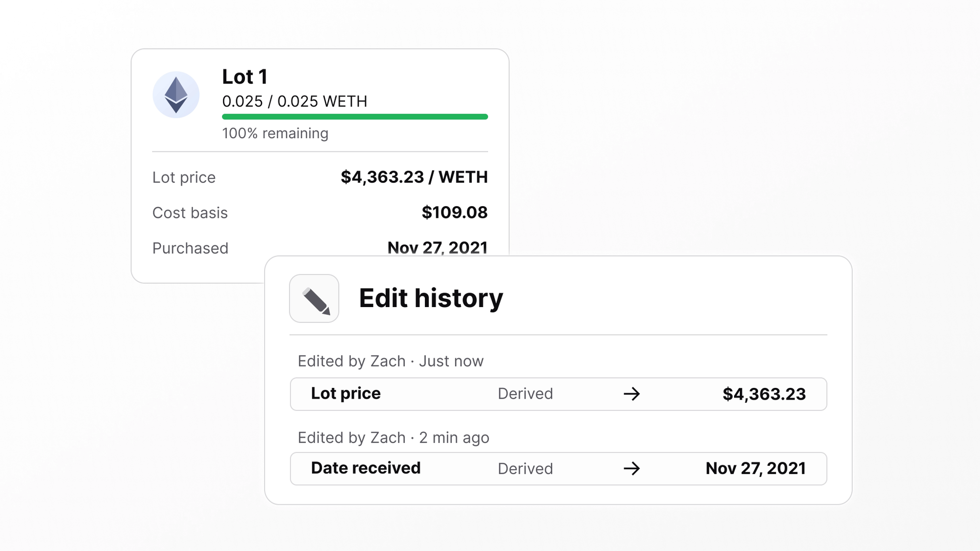
Task: Click the Nov 27, 2021 purchased date
Action: tap(438, 247)
